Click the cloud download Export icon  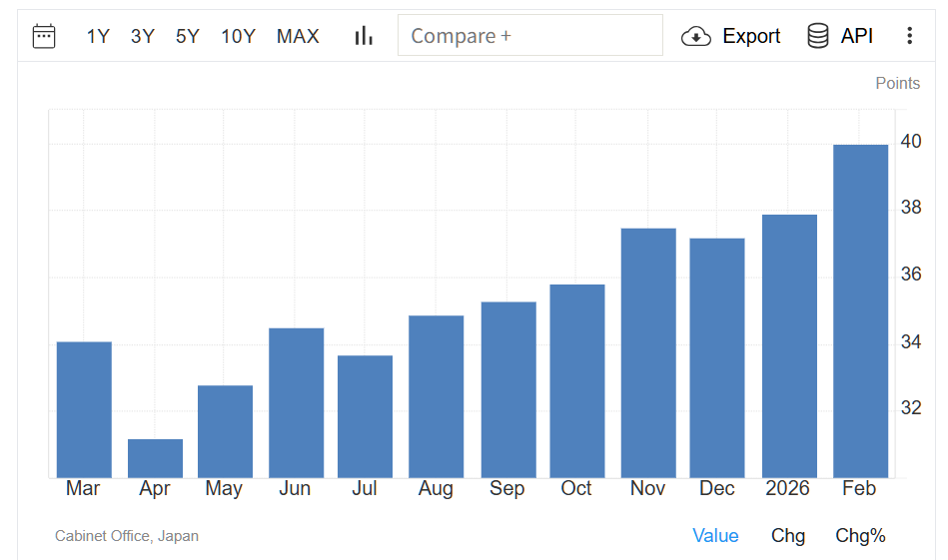click(695, 36)
